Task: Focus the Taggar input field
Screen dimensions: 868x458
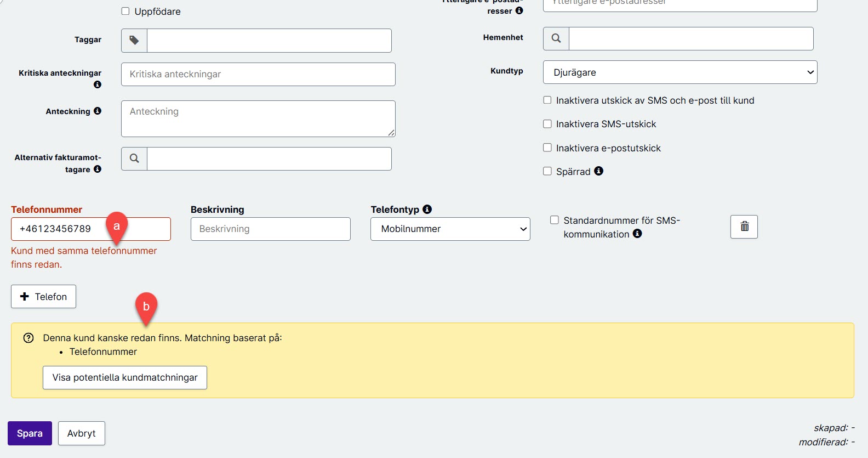Action: 269,41
